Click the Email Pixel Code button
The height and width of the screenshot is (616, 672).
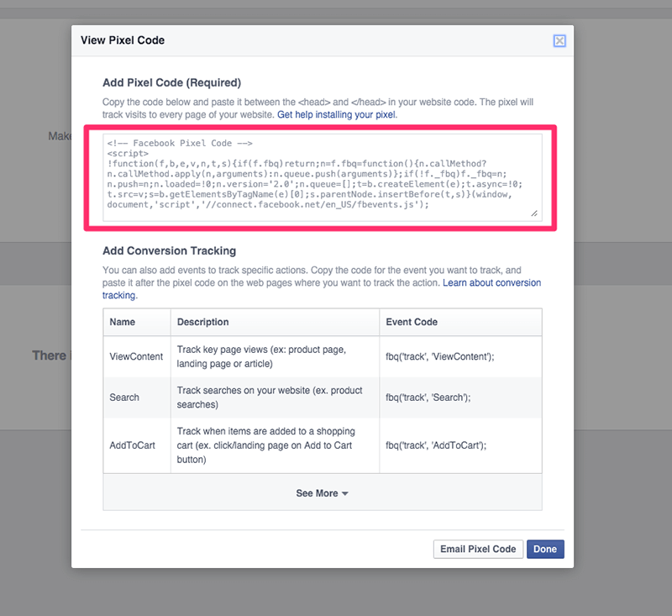click(477, 549)
